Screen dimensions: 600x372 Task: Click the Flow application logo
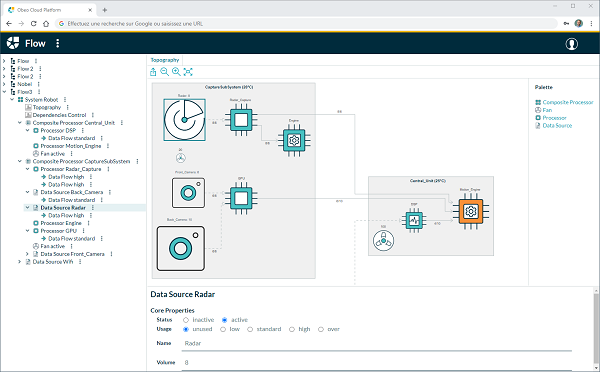tap(13, 43)
